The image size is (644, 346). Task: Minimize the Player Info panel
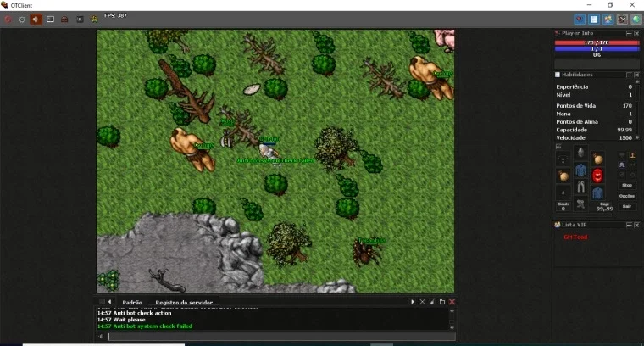pyautogui.click(x=629, y=33)
